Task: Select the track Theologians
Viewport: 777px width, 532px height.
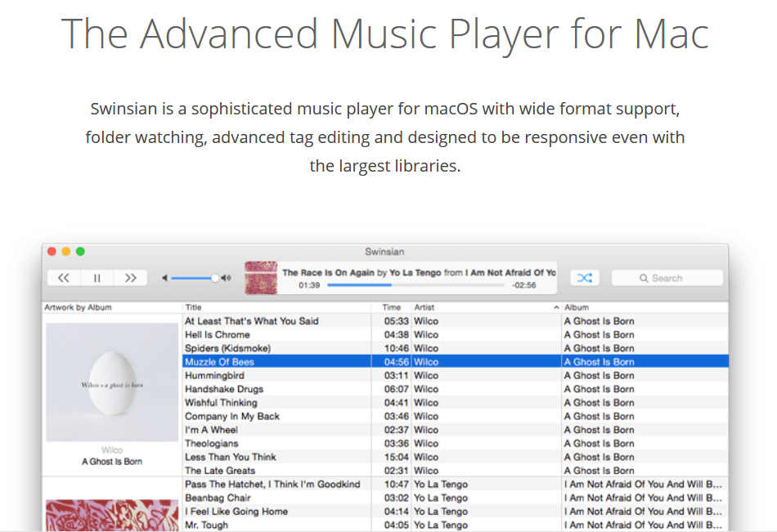Action: click(x=455, y=443)
